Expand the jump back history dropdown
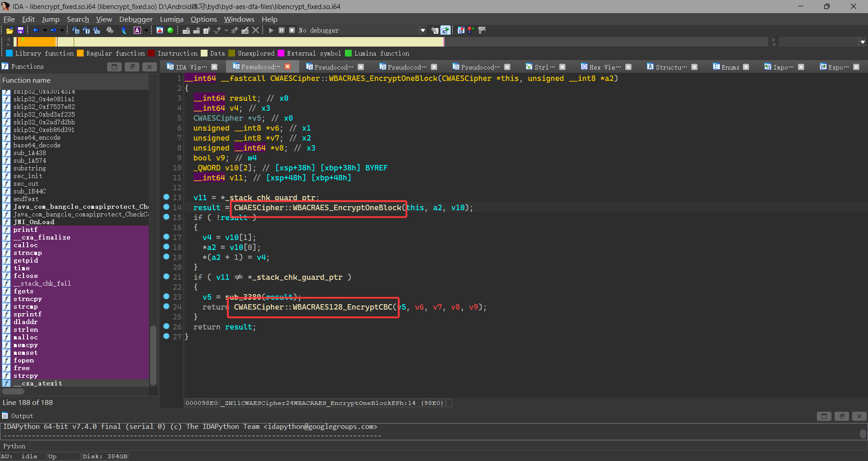The width and height of the screenshot is (868, 461). (x=45, y=30)
